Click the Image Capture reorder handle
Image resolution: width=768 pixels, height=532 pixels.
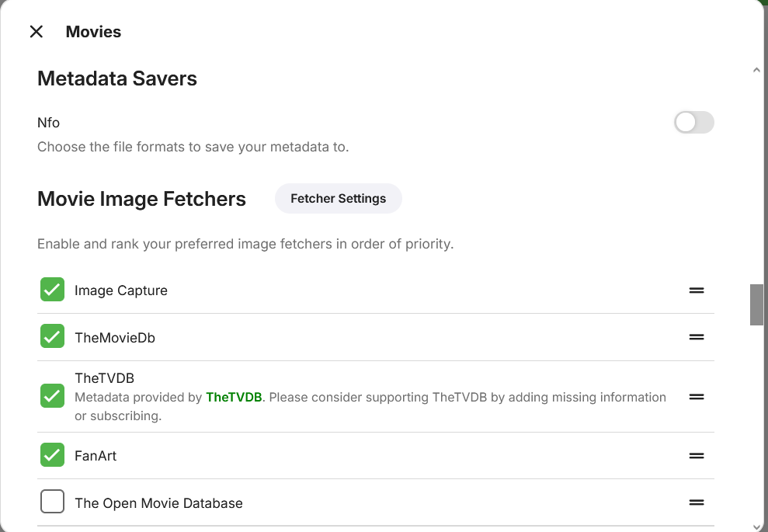697,290
